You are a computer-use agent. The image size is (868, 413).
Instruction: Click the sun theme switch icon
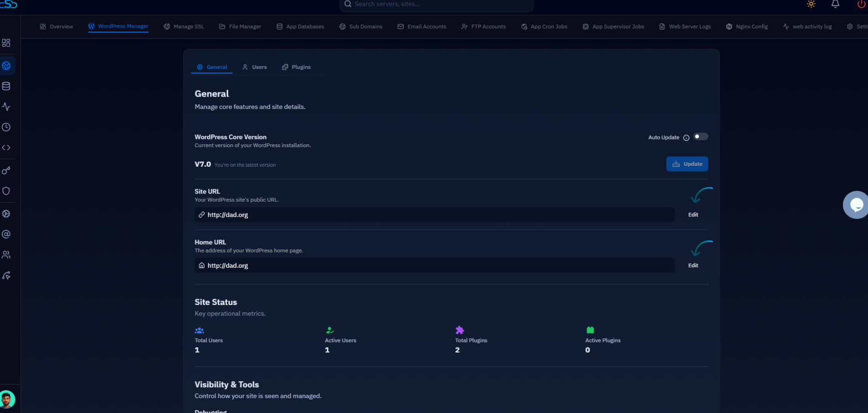coord(811,4)
